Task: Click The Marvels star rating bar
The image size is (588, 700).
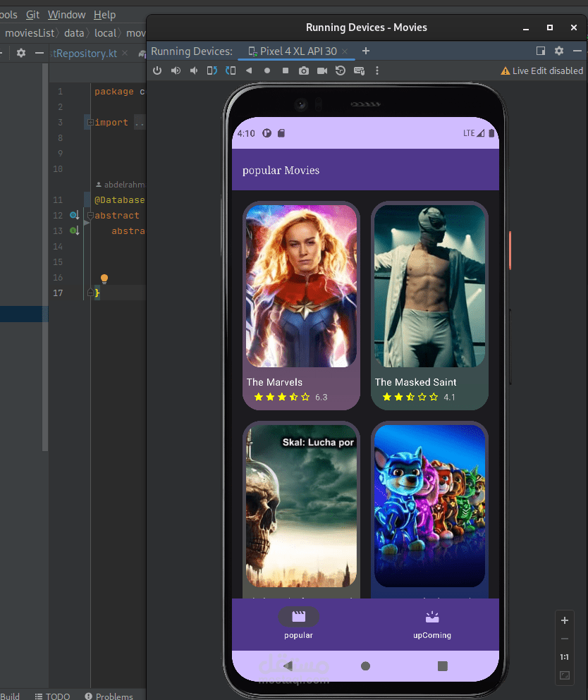Action: point(282,397)
